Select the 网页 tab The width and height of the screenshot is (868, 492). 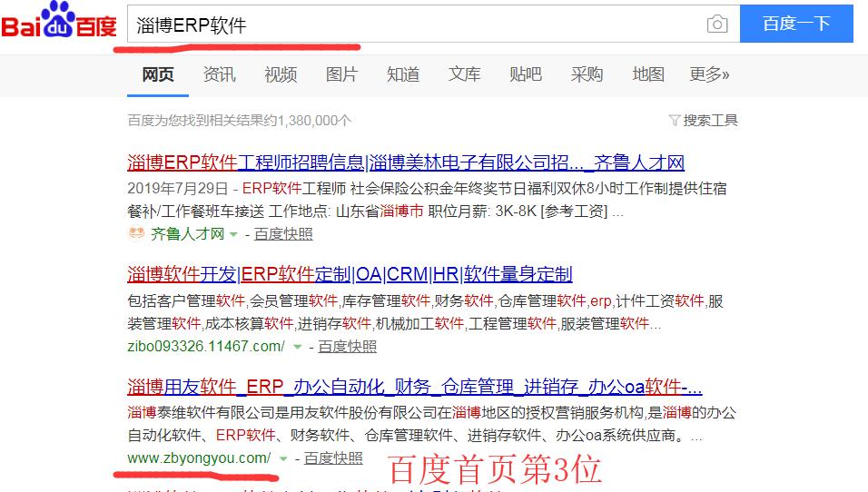pos(158,74)
